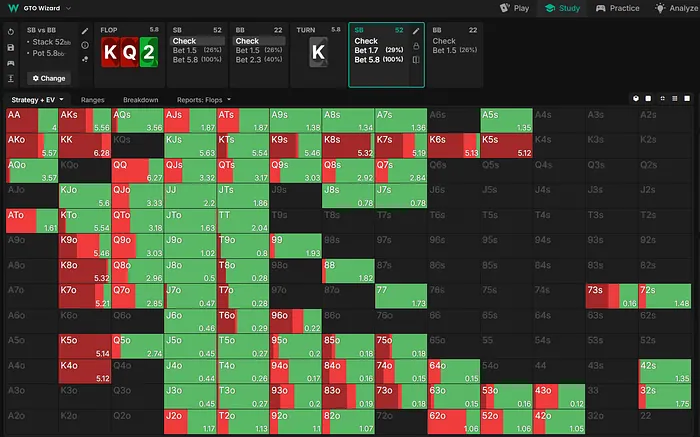700x437 pixels.
Task: Click the Change button
Action: tap(48, 77)
